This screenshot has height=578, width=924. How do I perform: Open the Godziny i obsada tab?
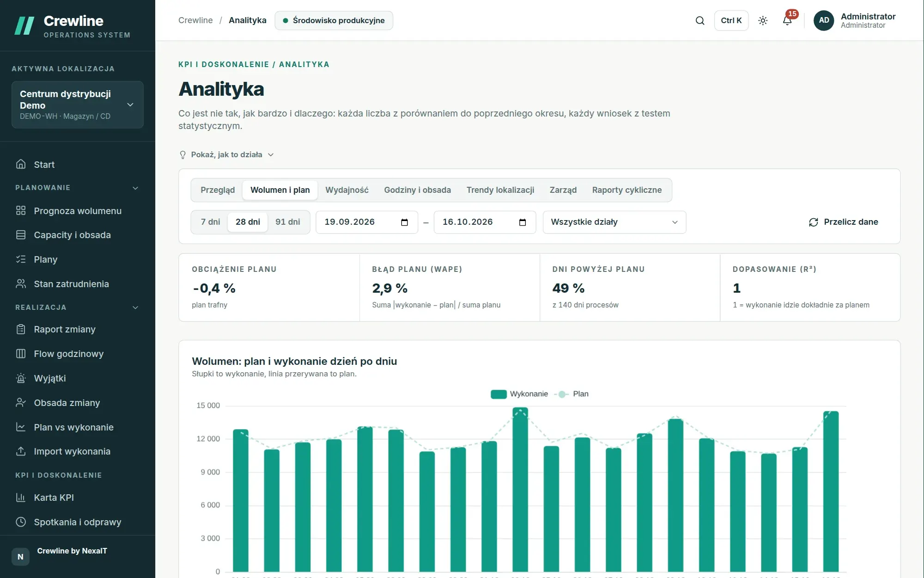click(x=418, y=190)
